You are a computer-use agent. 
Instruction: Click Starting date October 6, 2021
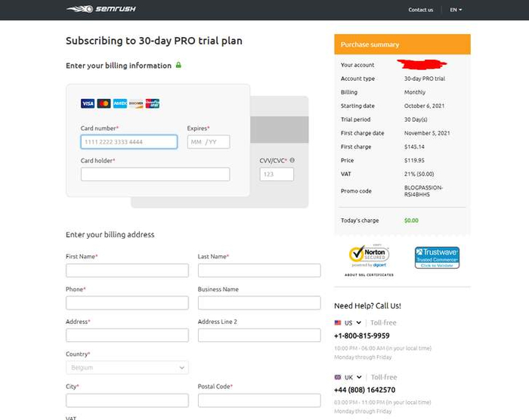pyautogui.click(x=424, y=106)
